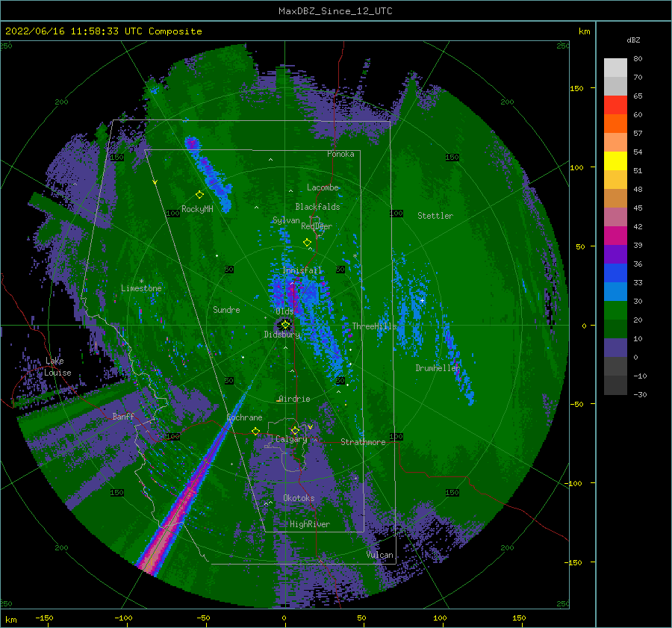The image size is (672, 628).
Task: Click the dBZ legend heading
Action: click(x=633, y=40)
